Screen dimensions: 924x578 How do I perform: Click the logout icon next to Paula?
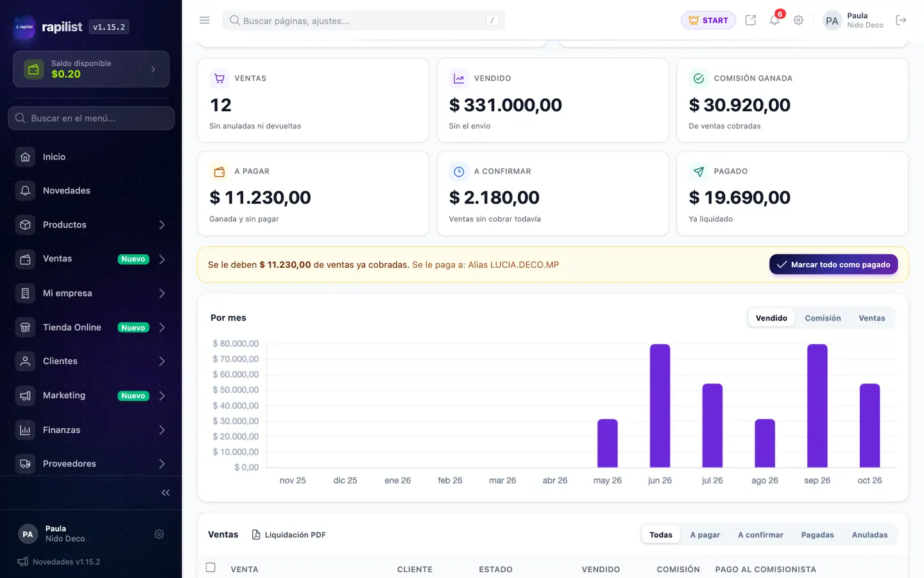[x=901, y=21]
